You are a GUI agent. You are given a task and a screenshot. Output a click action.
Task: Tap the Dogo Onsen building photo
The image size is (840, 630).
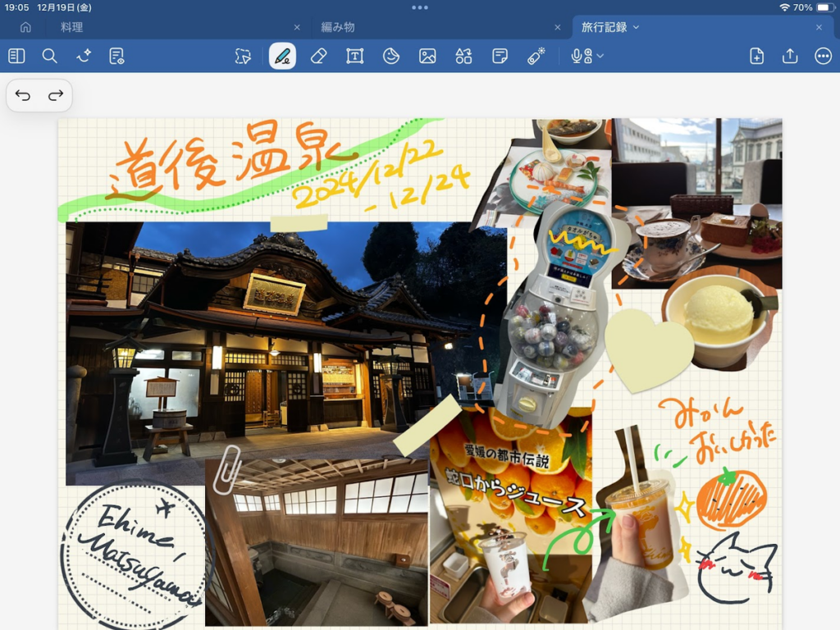click(x=271, y=345)
